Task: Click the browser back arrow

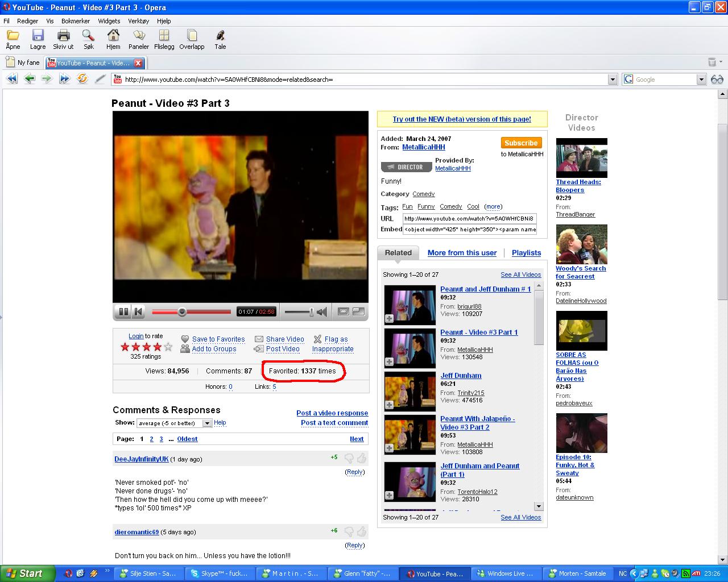Action: click(x=30, y=79)
